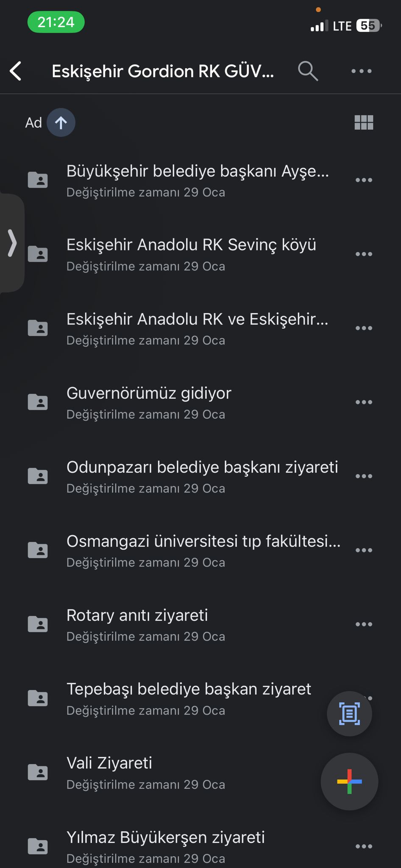
Task: Open more options for Eskişehir Anadolu RK Sevinç köyü
Action: pos(364,254)
